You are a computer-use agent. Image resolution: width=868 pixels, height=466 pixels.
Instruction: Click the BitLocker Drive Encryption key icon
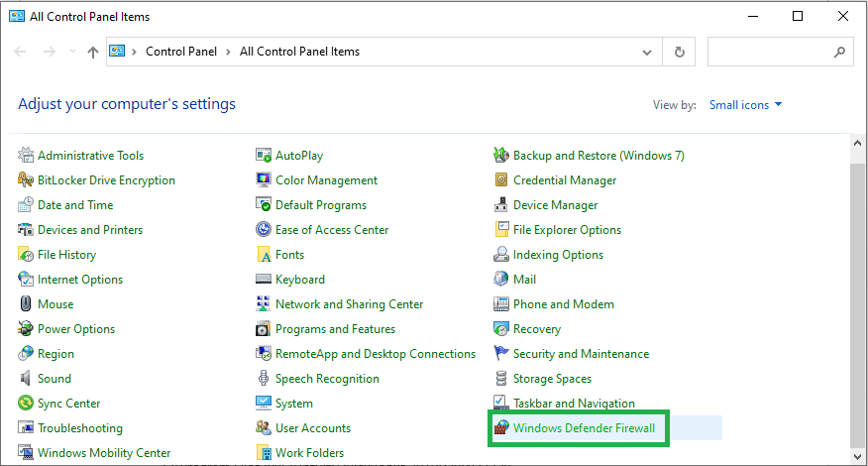pos(26,180)
